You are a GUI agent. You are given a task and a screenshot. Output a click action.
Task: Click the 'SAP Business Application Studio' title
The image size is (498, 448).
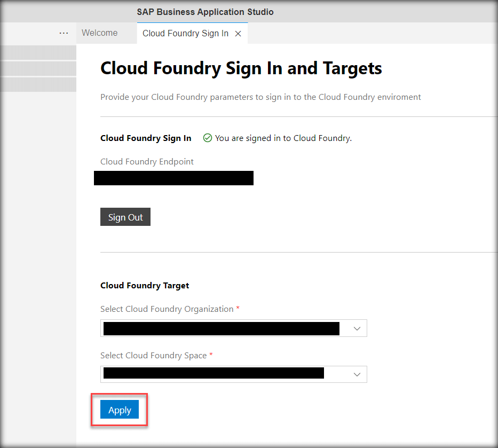click(205, 12)
